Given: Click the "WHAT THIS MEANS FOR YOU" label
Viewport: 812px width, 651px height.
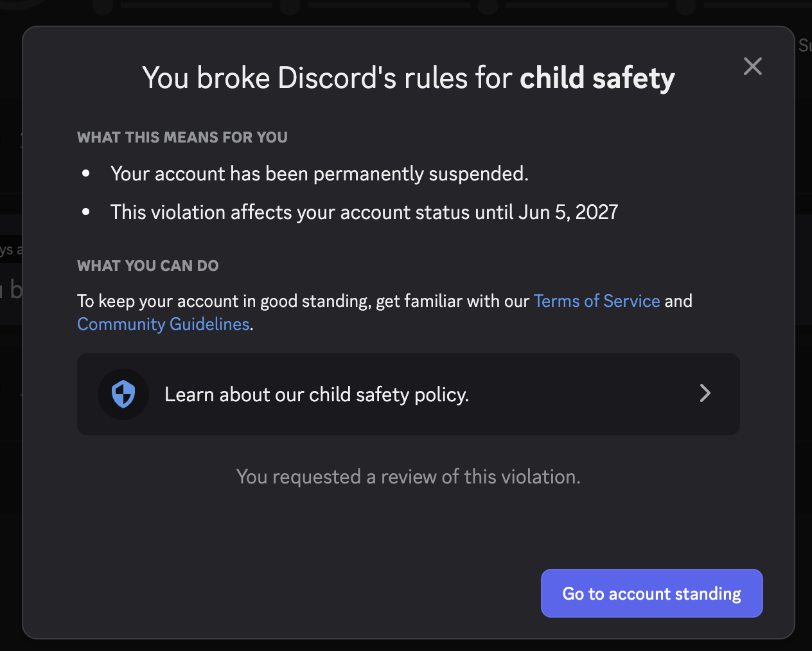Looking at the screenshot, I should coord(182,137).
